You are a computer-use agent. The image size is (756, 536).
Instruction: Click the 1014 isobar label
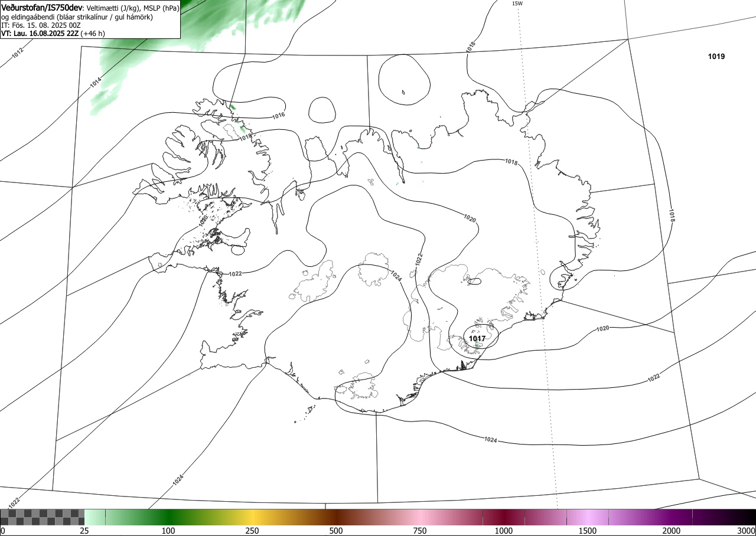(x=96, y=83)
